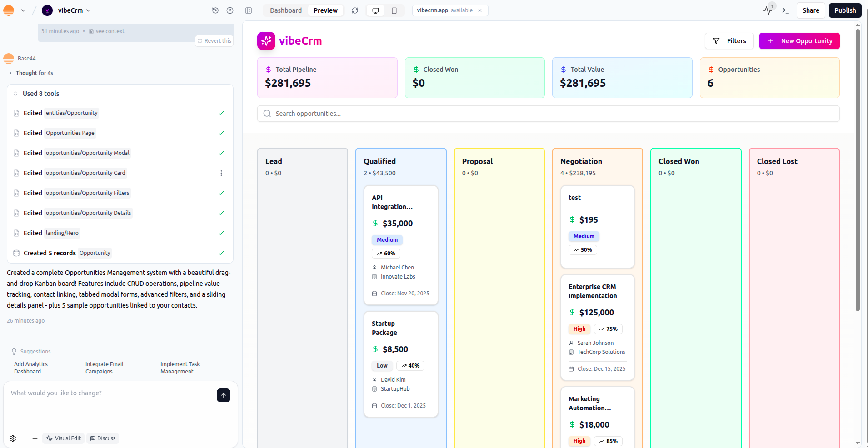Click the New Opportunity button
The image size is (868, 448).
coord(799,41)
